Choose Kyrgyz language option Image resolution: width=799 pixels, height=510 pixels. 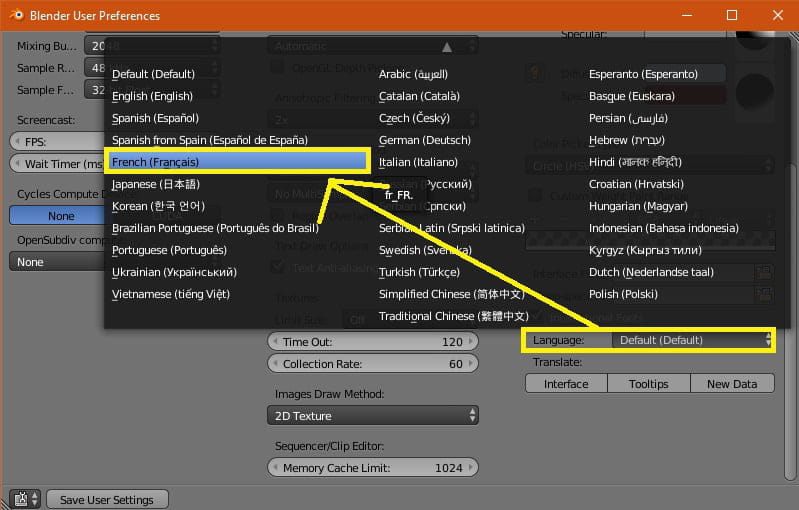pos(645,250)
